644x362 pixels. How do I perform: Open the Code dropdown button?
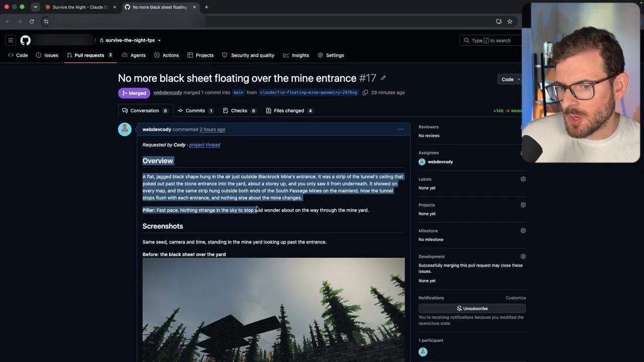tap(510, 79)
